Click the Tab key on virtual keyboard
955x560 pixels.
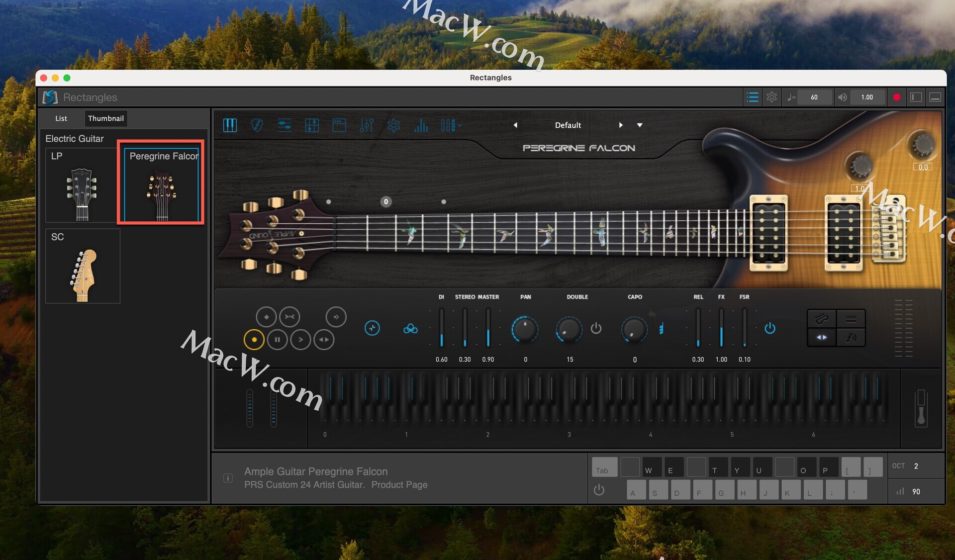coord(604,467)
